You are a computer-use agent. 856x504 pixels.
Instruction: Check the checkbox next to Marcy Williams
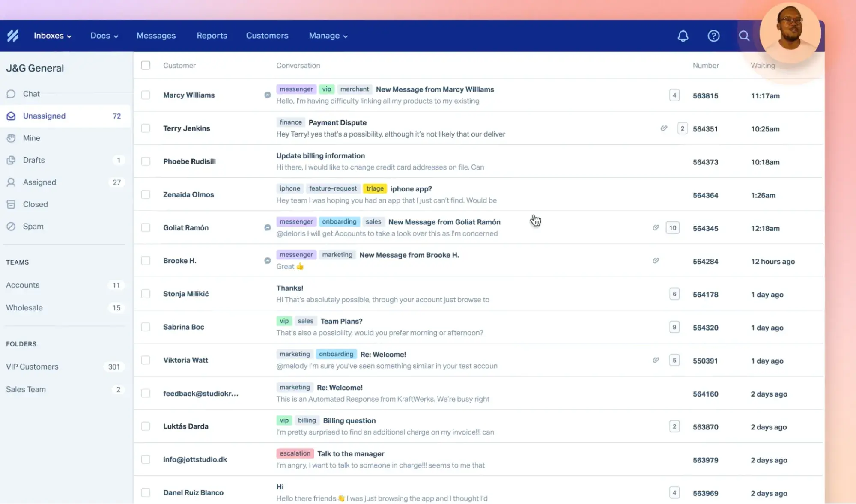click(146, 95)
